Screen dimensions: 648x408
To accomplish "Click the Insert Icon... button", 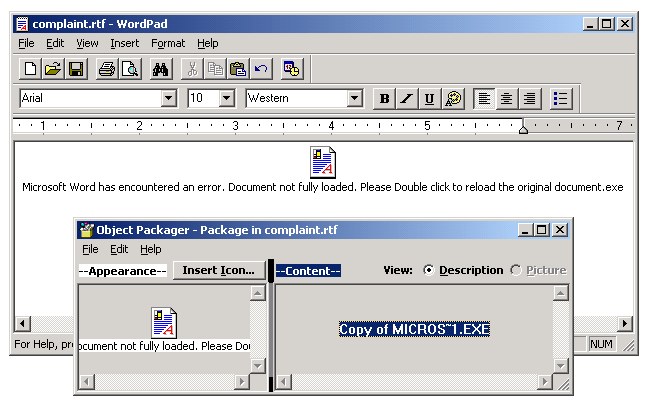I will [x=219, y=270].
